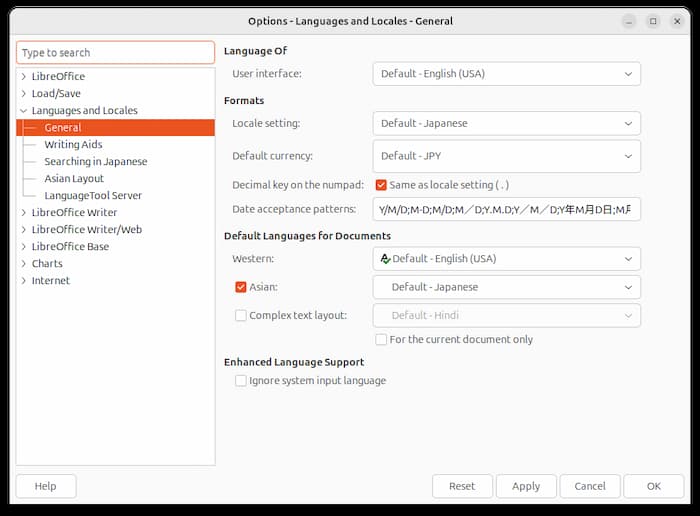Select the Charts category label

[47, 263]
